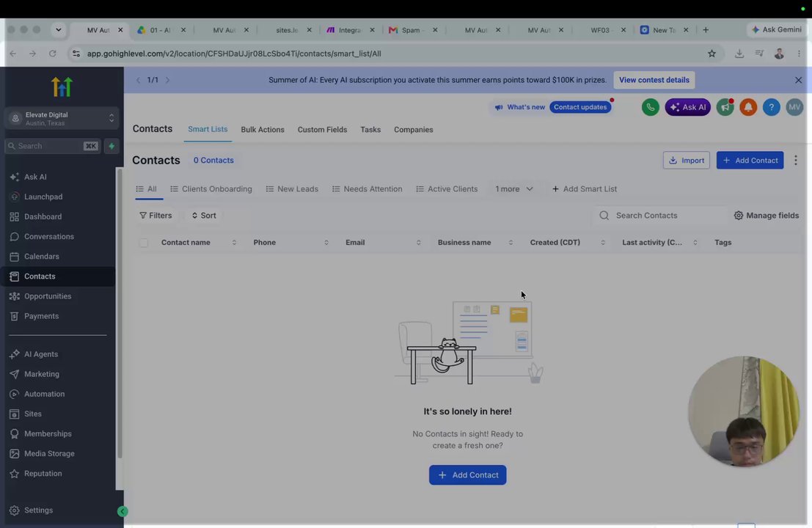Viewport: 812px width, 528px height.
Task: Open the green megaphone announcements icon
Action: point(725,107)
